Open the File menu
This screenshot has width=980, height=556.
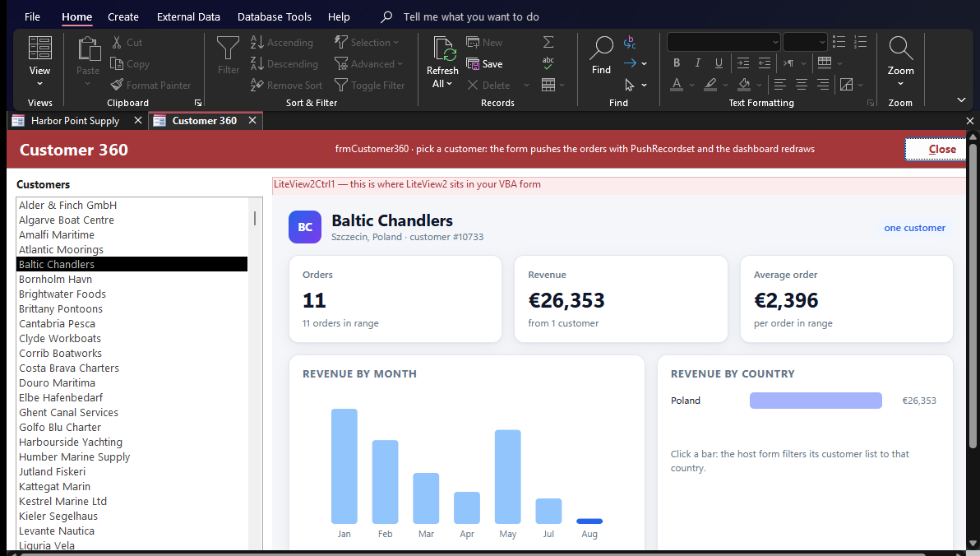(33, 17)
